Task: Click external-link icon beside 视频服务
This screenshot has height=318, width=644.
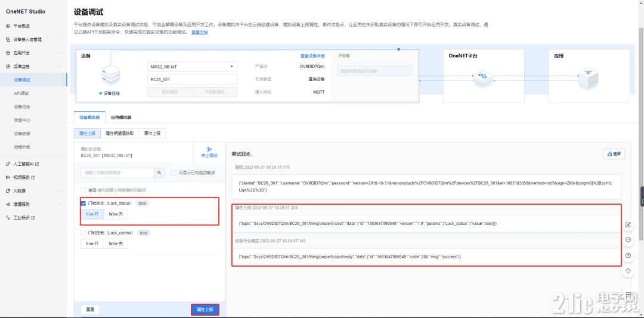Action: (33, 177)
